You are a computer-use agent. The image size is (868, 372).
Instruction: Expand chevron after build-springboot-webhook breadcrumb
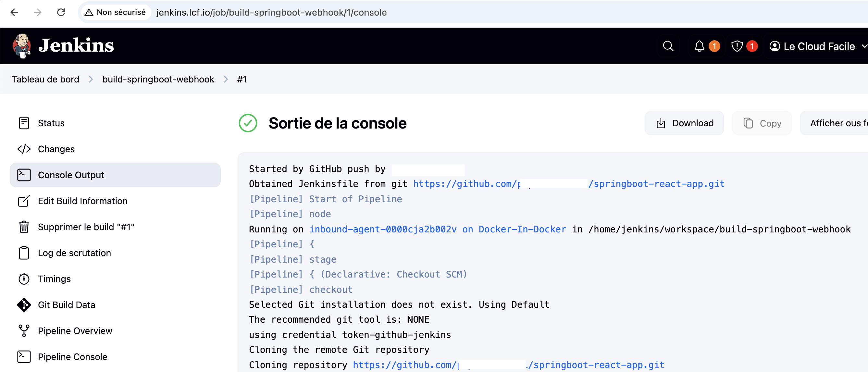(x=226, y=79)
